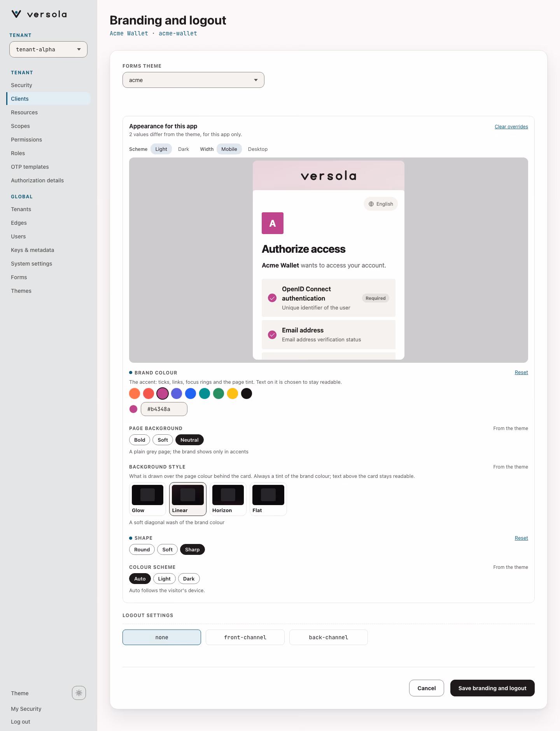Screen dimensions: 560x731
Task: Click Log out in the sidebar
Action: point(21,722)
